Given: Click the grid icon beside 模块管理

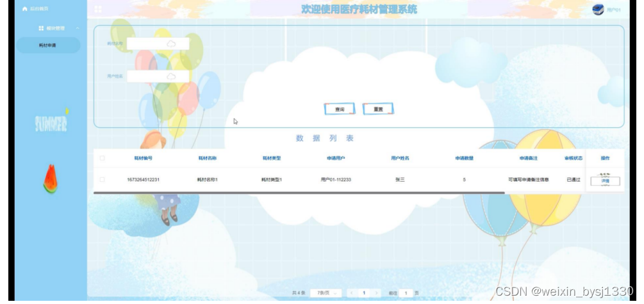Looking at the screenshot, I should coord(41,28).
